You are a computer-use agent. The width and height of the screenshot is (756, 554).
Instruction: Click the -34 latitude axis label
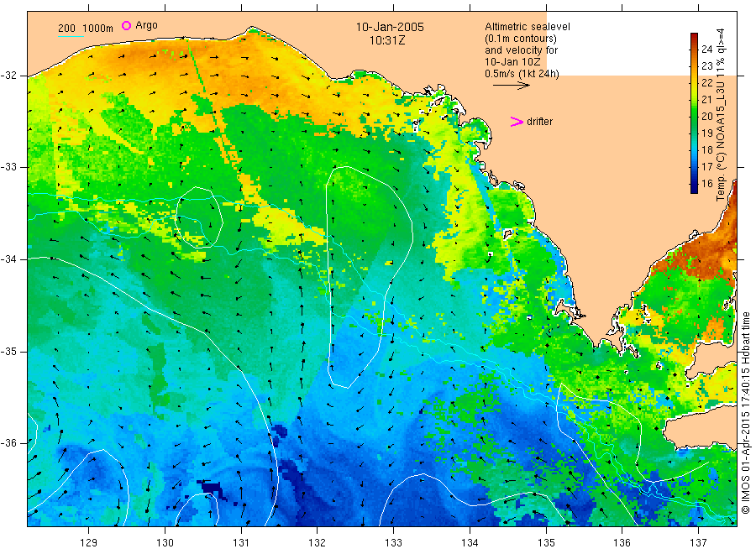click(x=8, y=259)
